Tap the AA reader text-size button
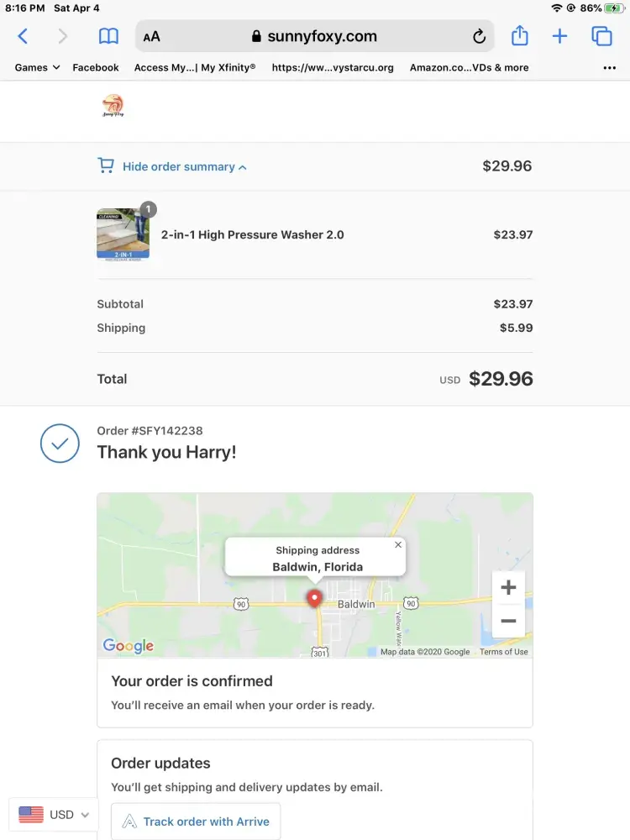 pyautogui.click(x=152, y=37)
